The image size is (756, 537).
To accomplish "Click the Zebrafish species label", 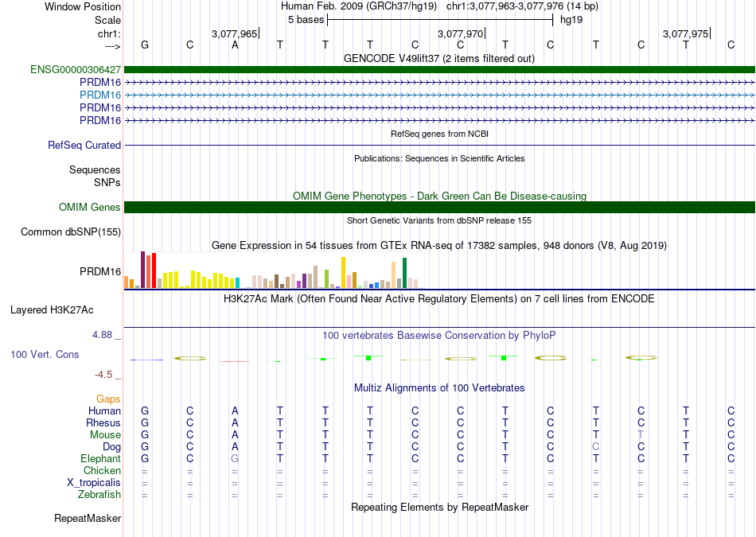I will pos(99,494).
